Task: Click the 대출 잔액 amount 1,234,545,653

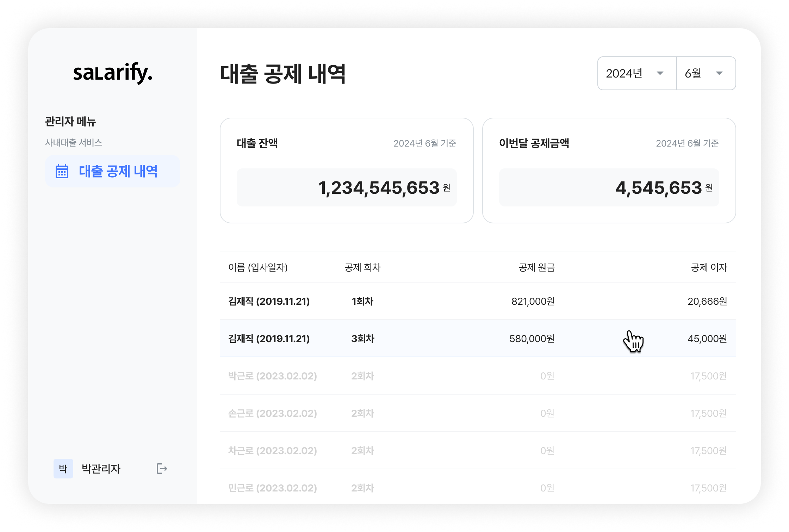Action: 379,187
